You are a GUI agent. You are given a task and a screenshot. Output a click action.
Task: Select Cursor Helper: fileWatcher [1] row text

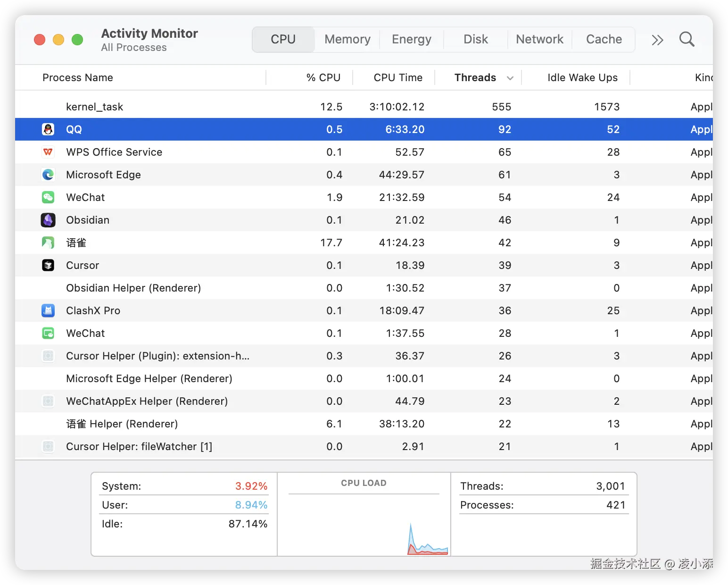(x=139, y=446)
